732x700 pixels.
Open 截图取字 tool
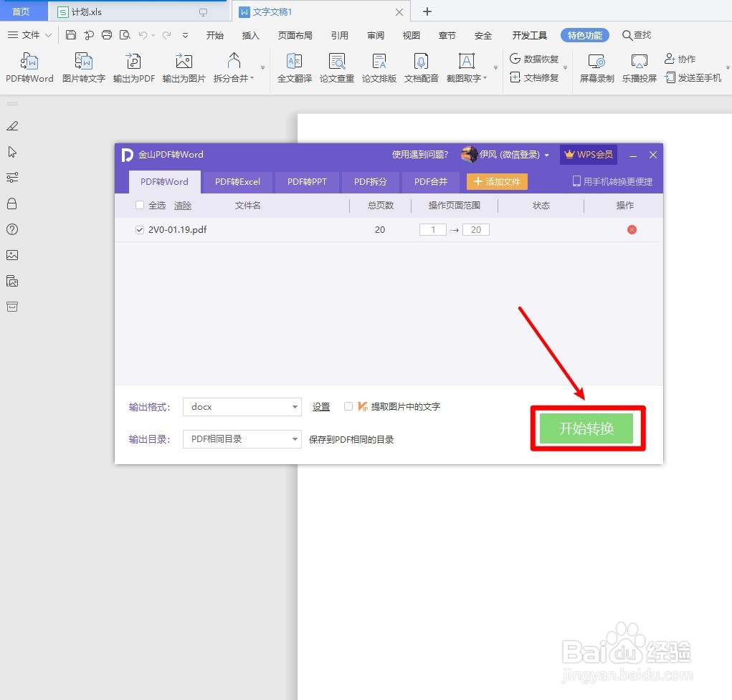coord(466,67)
